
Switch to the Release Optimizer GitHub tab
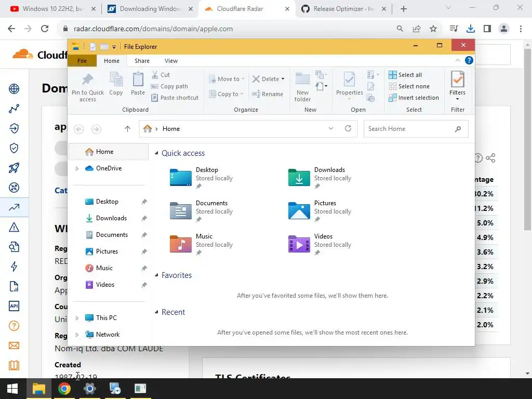click(x=343, y=9)
